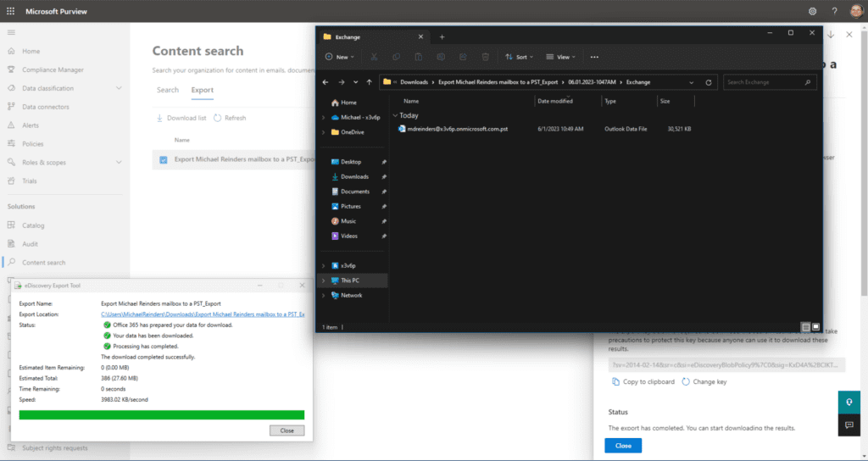Click the Paste icon in Explorer toolbar
Viewport: 868px width, 461px height.
point(419,57)
